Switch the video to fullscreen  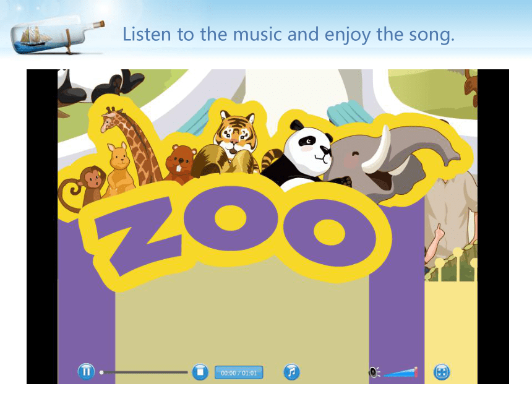tap(442, 372)
